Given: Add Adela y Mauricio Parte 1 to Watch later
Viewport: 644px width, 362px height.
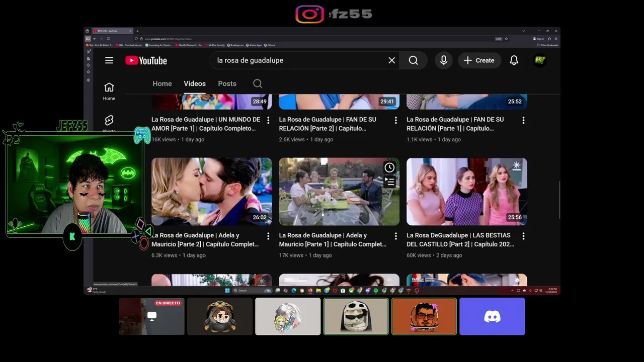Looking at the screenshot, I should click(x=389, y=168).
